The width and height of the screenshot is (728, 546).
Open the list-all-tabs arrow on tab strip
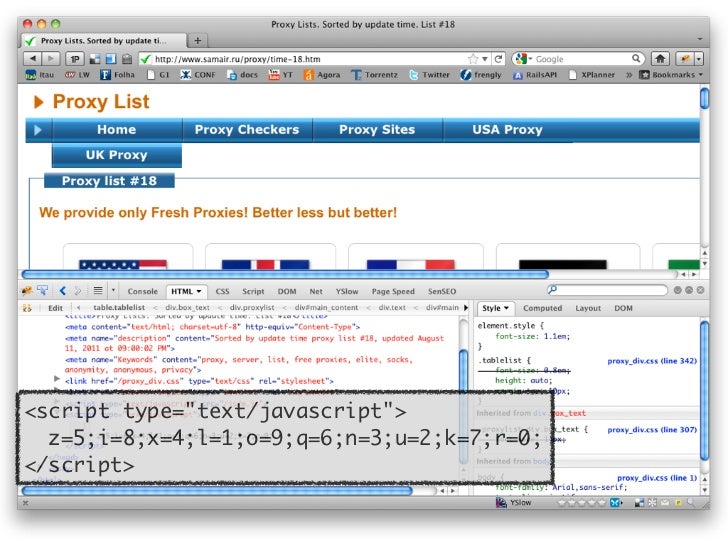point(700,40)
